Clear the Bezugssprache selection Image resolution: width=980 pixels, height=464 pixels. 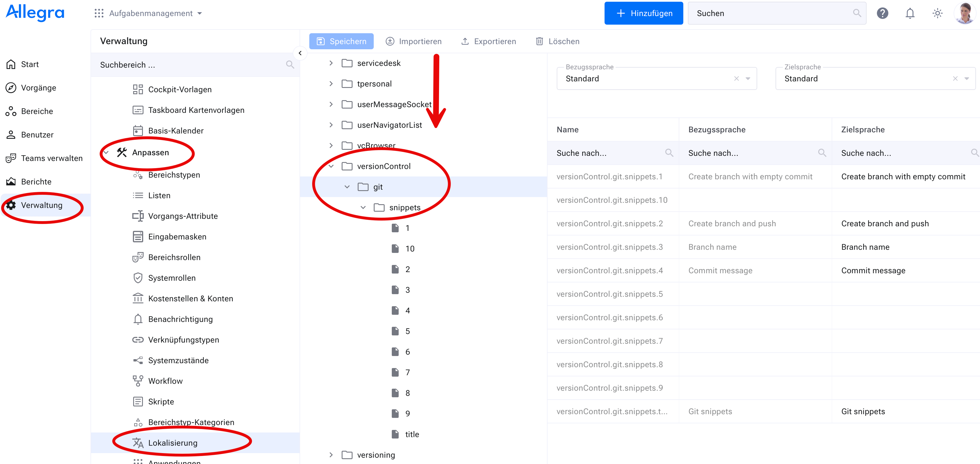coord(737,79)
